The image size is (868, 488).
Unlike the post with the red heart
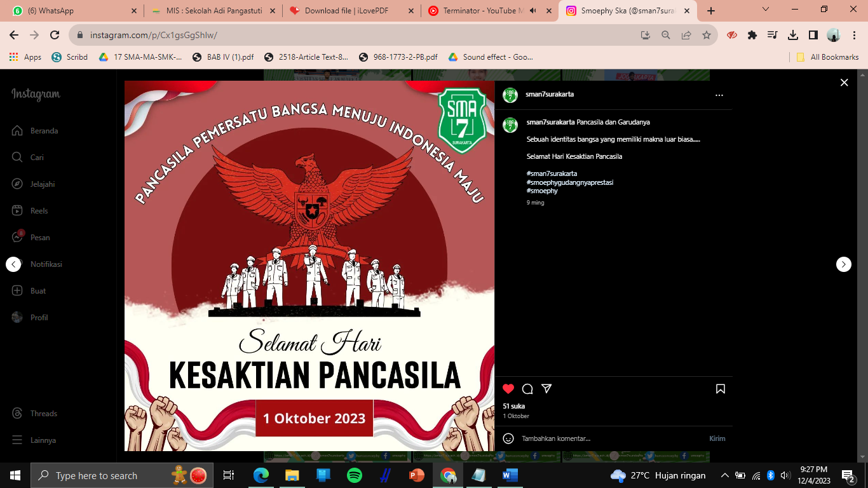point(508,389)
